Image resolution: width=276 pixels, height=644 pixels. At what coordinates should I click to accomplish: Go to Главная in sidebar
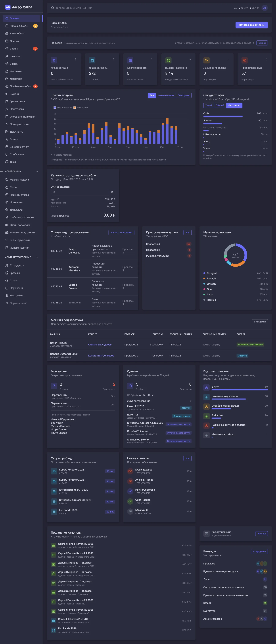point(21,18)
